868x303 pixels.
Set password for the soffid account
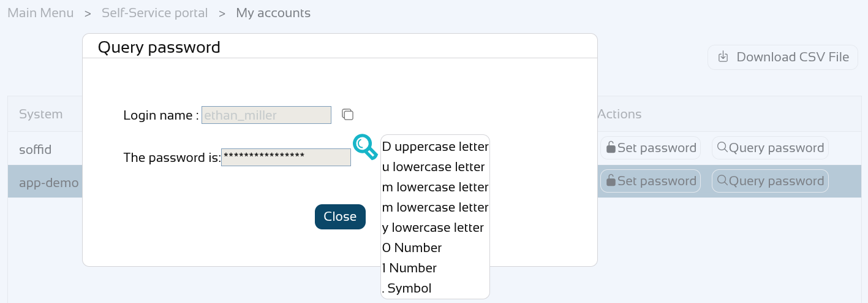click(651, 148)
